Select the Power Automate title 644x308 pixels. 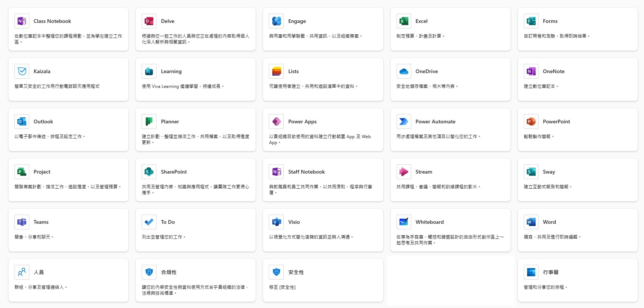point(435,122)
